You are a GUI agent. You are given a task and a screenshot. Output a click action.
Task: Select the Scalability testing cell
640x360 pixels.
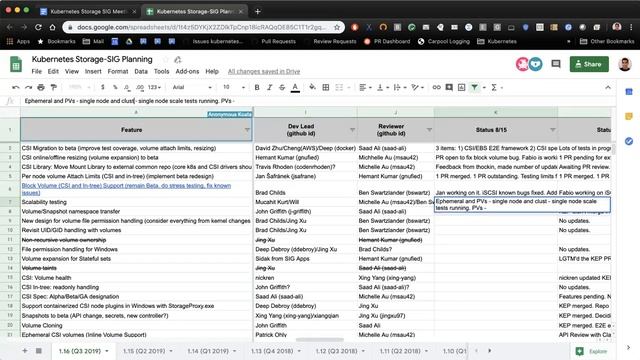[136, 202]
